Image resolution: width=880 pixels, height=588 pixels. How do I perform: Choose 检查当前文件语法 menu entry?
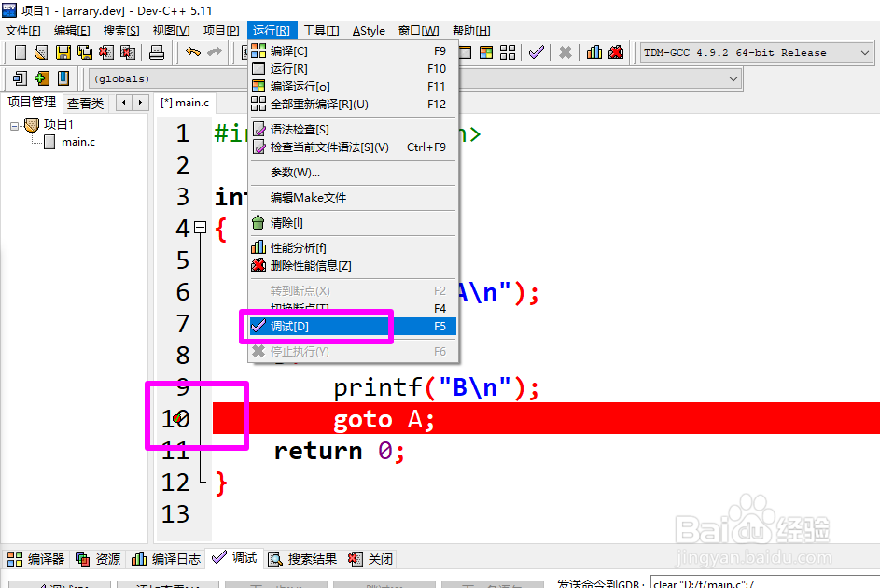point(354,147)
